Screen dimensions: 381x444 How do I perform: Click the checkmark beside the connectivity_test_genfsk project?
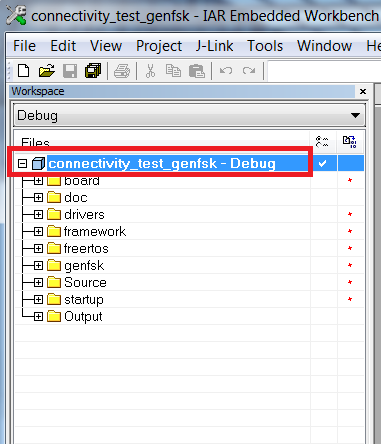[322, 164]
